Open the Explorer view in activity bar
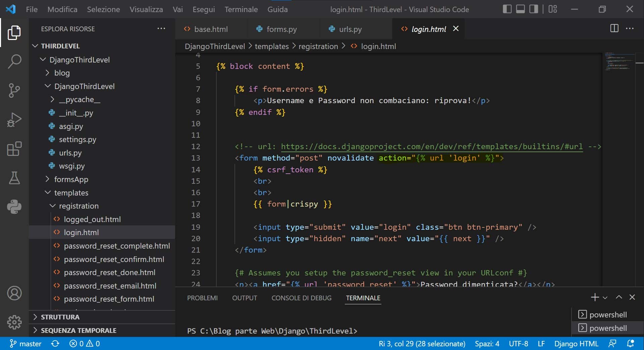The image size is (644, 350). [14, 33]
